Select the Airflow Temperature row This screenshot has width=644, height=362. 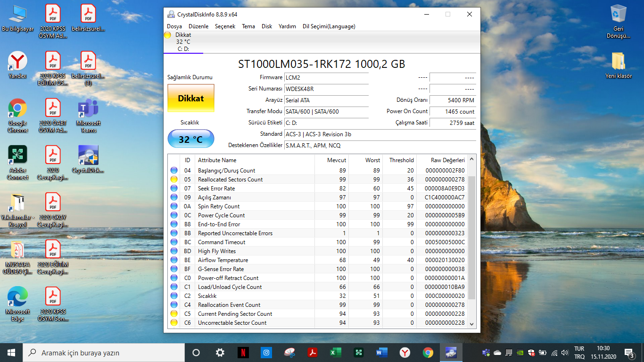317,260
